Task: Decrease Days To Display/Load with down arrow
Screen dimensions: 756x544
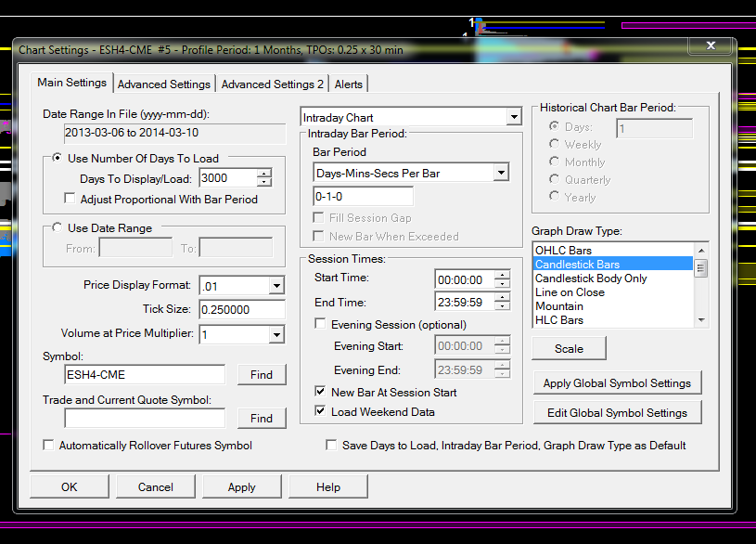Action: (263, 182)
